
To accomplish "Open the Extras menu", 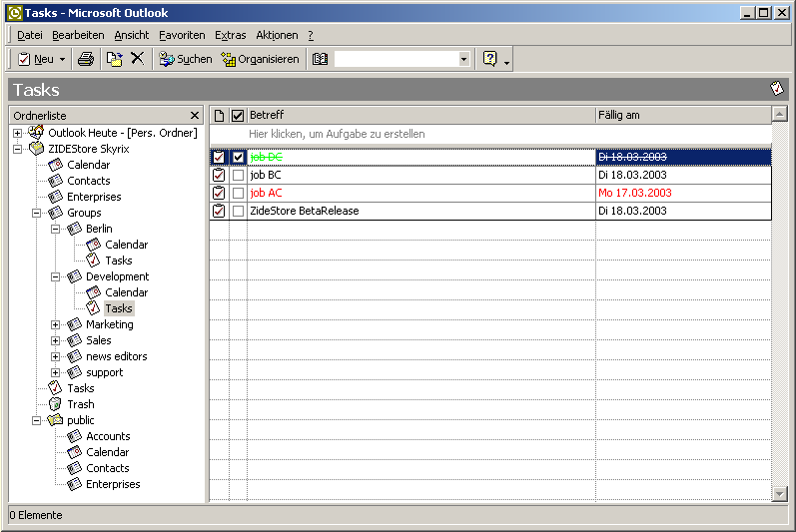I will pos(230,35).
